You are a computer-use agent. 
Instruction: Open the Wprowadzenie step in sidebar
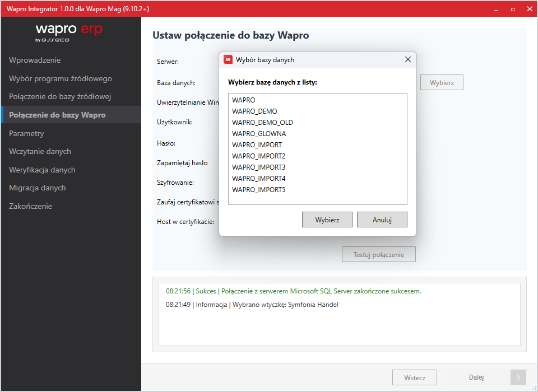35,60
